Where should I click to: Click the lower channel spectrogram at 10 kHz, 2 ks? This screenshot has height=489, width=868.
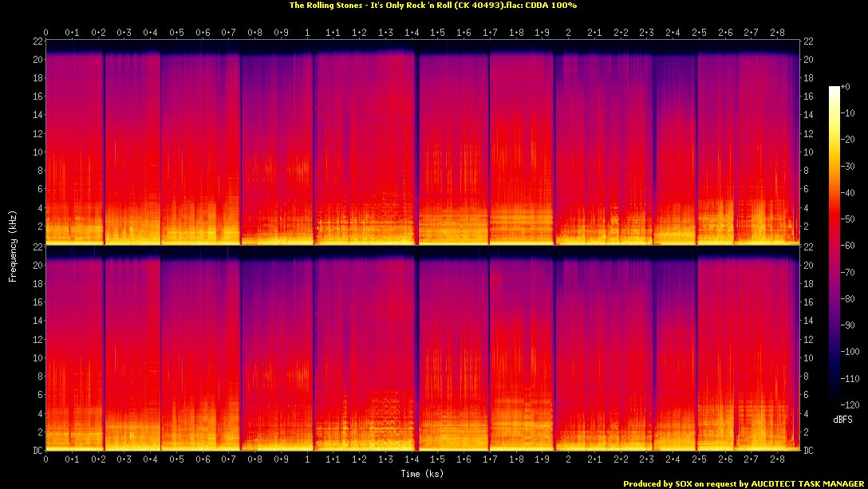568,357
